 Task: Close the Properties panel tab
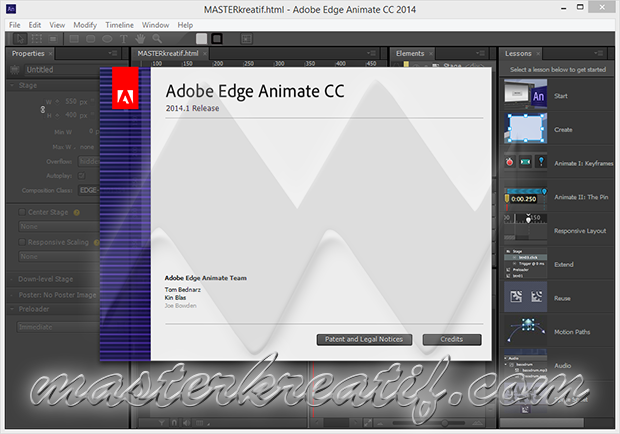pyautogui.click(x=51, y=54)
